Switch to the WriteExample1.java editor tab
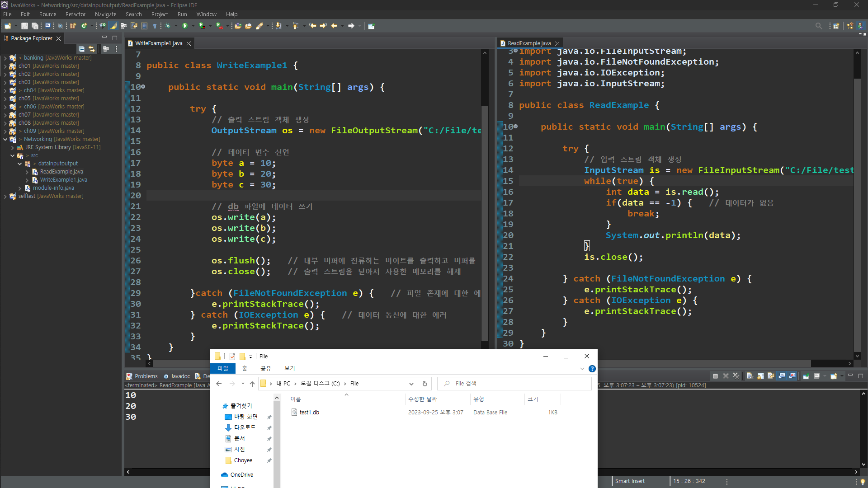 coord(158,43)
